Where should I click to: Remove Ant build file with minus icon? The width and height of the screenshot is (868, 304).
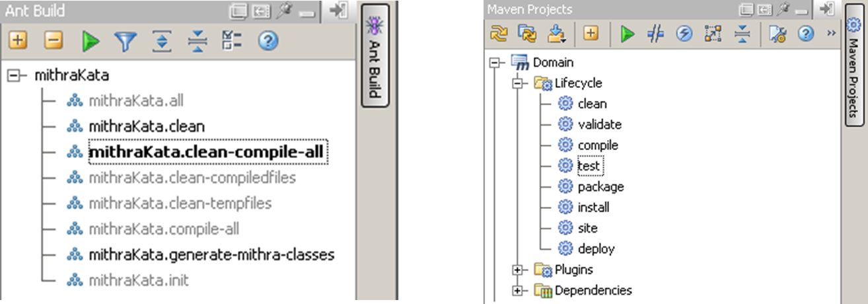pos(54,41)
